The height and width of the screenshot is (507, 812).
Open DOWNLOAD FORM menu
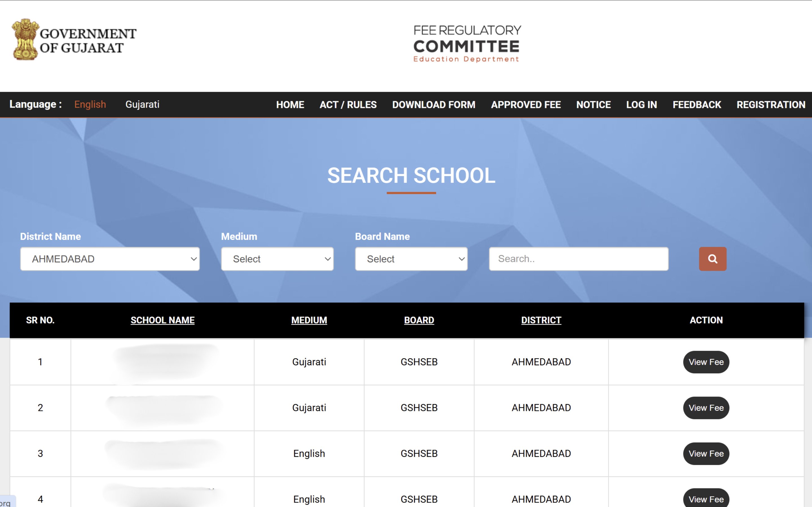tap(433, 105)
